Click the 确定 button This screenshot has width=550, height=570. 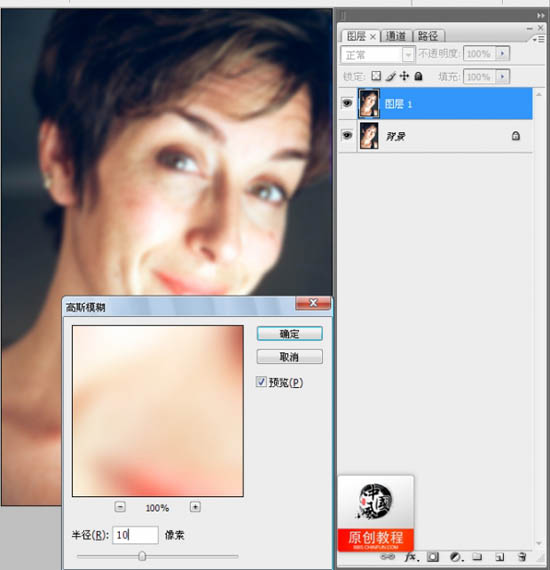tap(289, 334)
